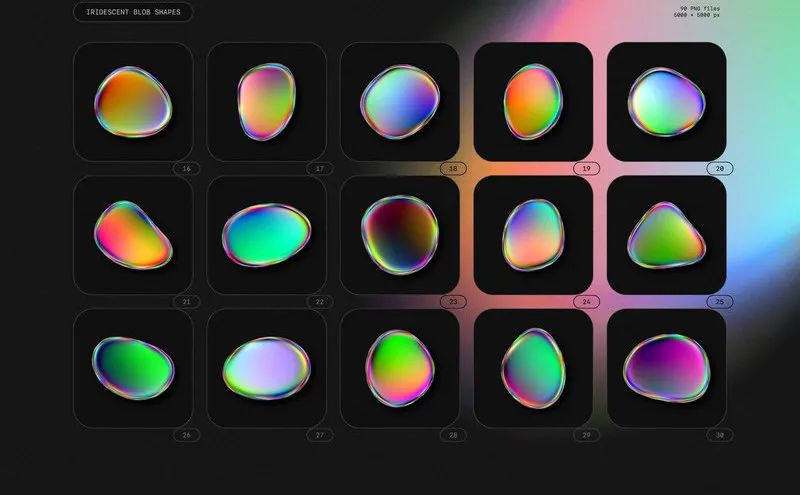Viewport: 800px width, 495px height.
Task: Open the blob thumbnail numbered 24
Action: pyautogui.click(x=532, y=235)
